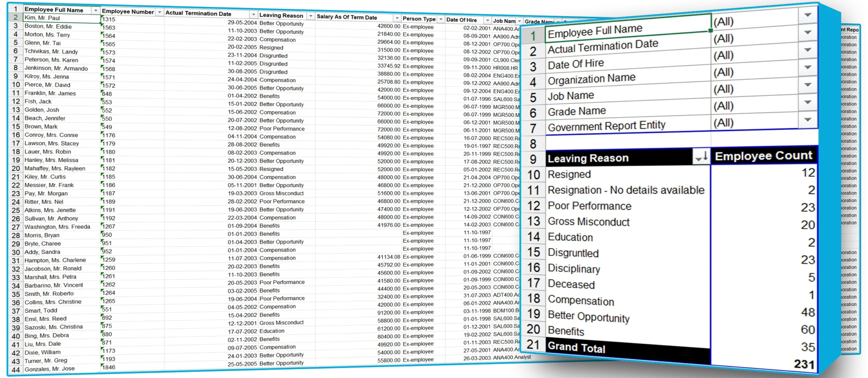Screen dimensions: 868x378
Task: Open Employee Number column filter arrow
Action: tap(159, 12)
